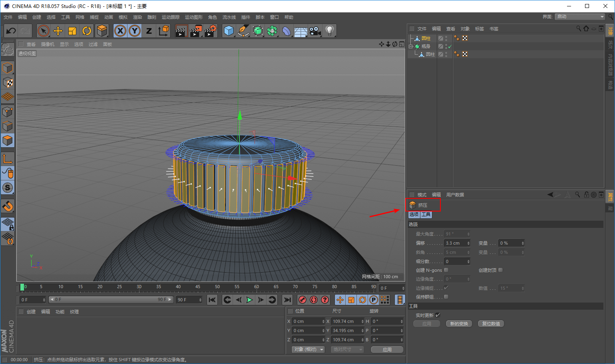615x364 pixels.
Task: Click the 新的变换 button
Action: point(459,324)
